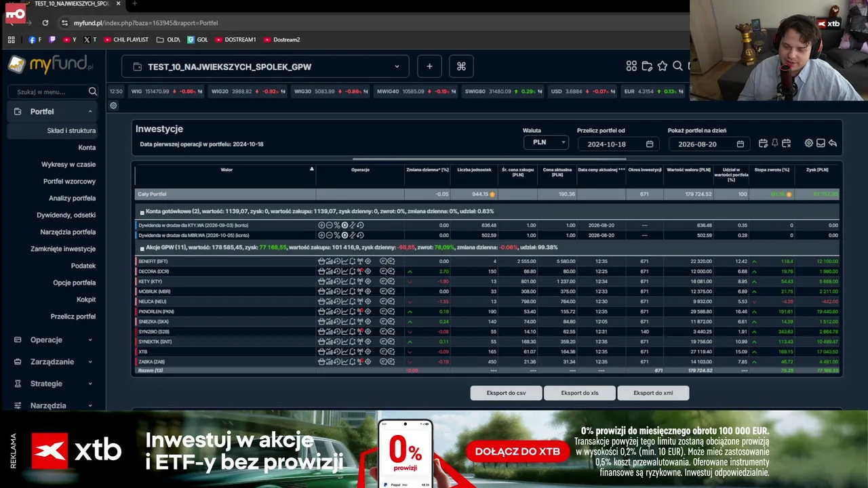Collapse the Portfel sidebar section
The image size is (868, 488).
52,112
